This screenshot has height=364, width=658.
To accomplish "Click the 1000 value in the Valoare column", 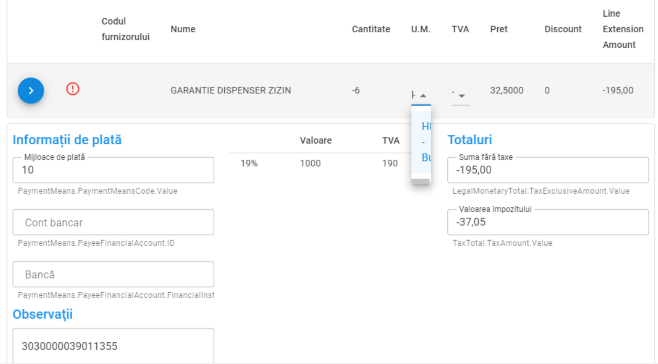I will pyautogui.click(x=310, y=163).
